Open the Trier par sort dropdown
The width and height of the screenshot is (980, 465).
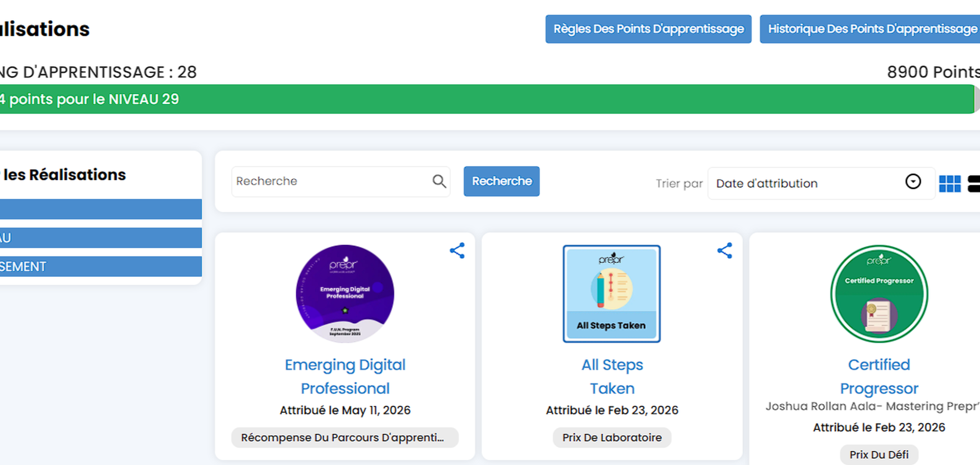[821, 183]
